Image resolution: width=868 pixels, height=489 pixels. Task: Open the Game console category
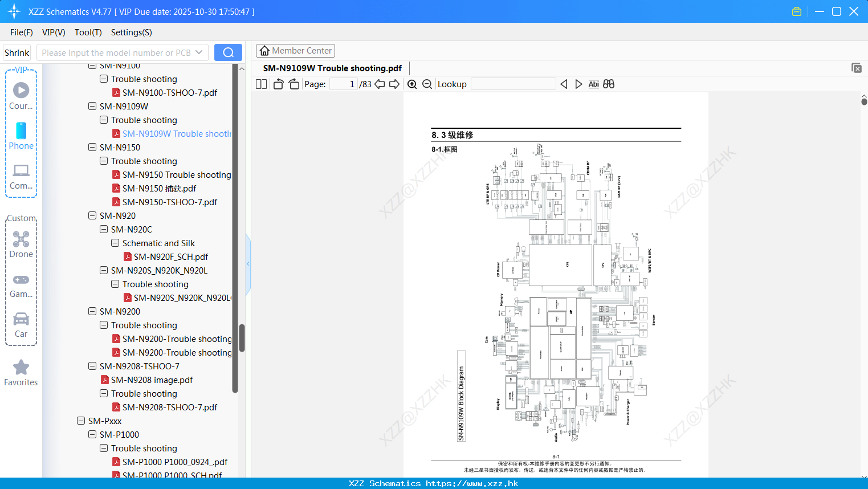click(21, 285)
